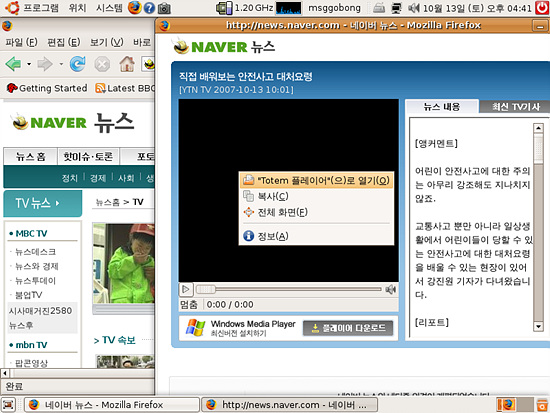Image resolution: width=550 pixels, height=413 pixels.
Task: Click the horizontal scrollbar left arrow
Action: click(5, 373)
